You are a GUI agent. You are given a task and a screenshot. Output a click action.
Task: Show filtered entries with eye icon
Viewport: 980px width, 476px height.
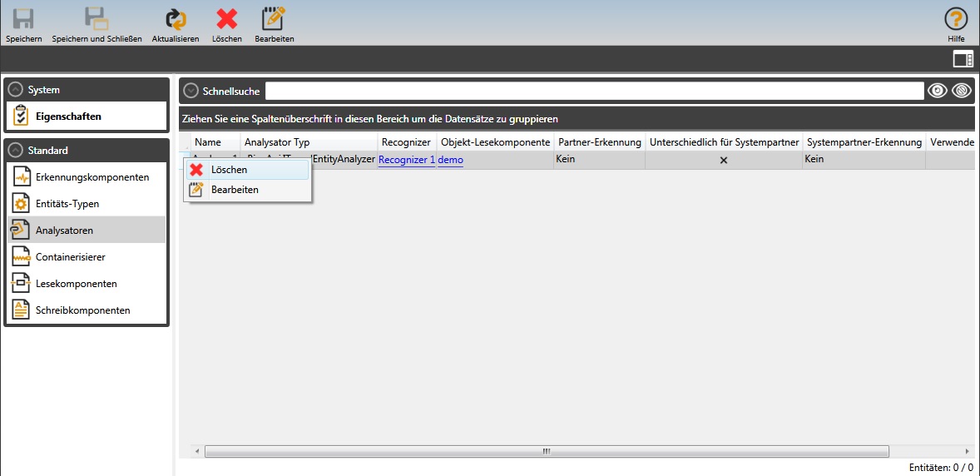(938, 92)
